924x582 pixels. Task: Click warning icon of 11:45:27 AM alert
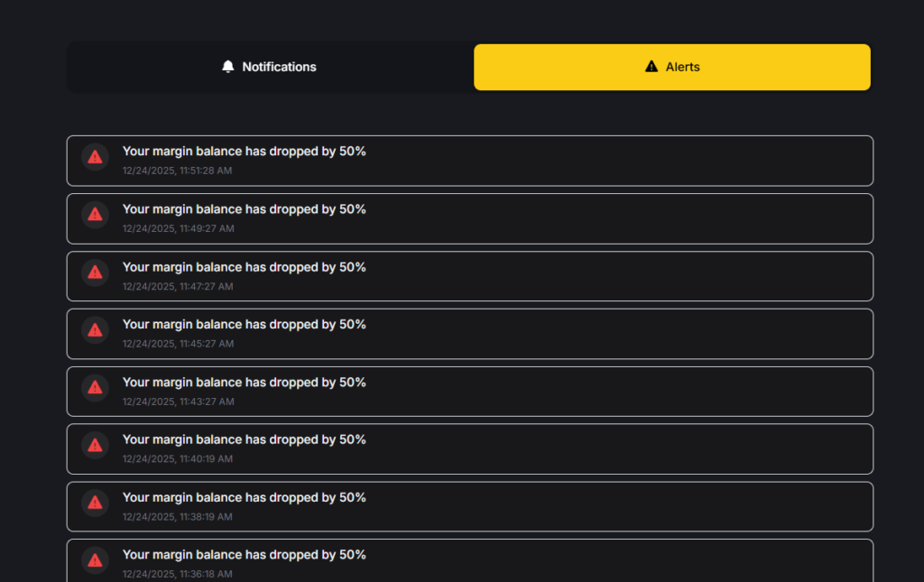(95, 330)
